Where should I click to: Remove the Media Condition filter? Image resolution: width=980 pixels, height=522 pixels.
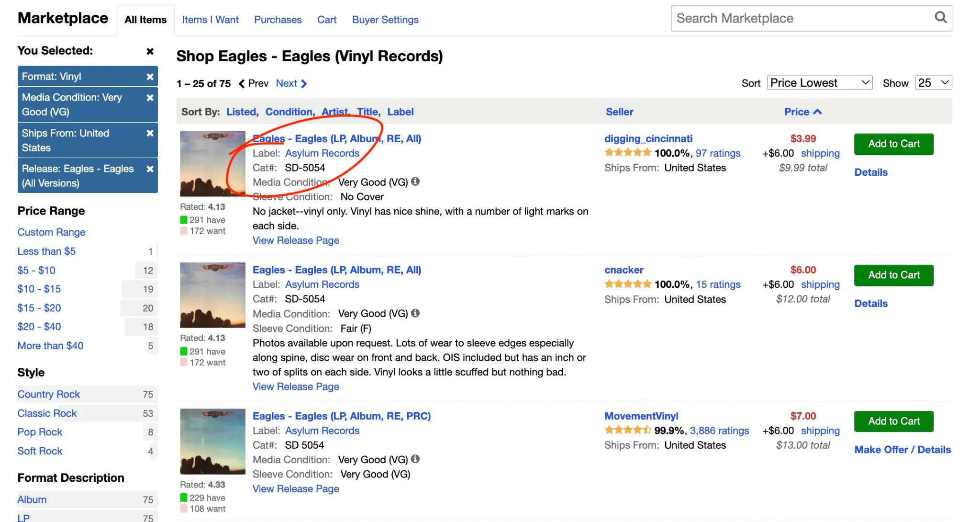point(150,98)
